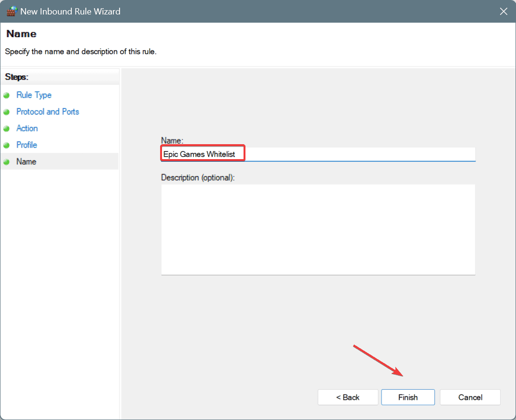
Task: Click the firewall wizard icon in title bar
Action: click(12, 11)
